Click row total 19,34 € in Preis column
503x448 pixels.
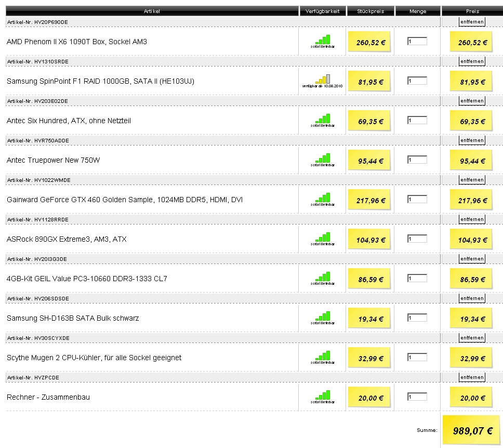471,318
